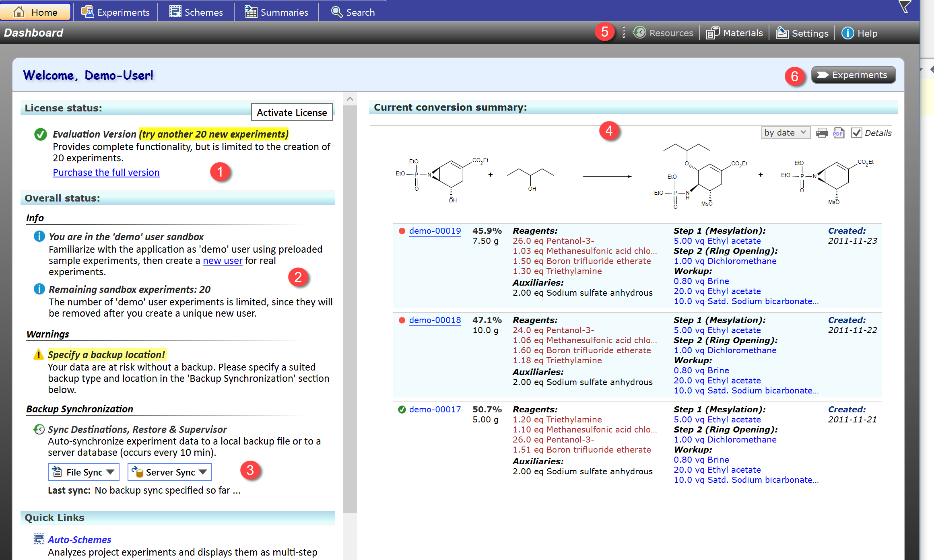
Task: Open experiment demo-00018 link
Action: pos(435,320)
